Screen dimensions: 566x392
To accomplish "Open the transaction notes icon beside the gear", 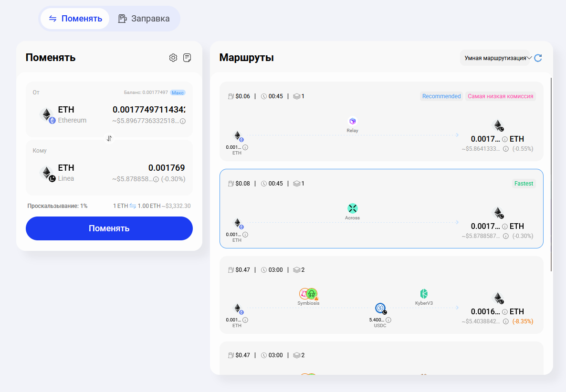I will (187, 57).
